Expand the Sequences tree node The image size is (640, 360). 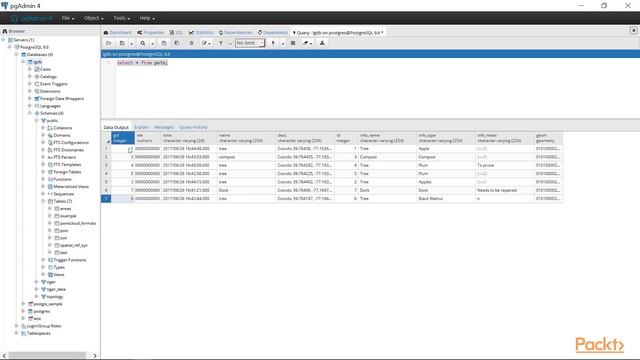pos(42,194)
